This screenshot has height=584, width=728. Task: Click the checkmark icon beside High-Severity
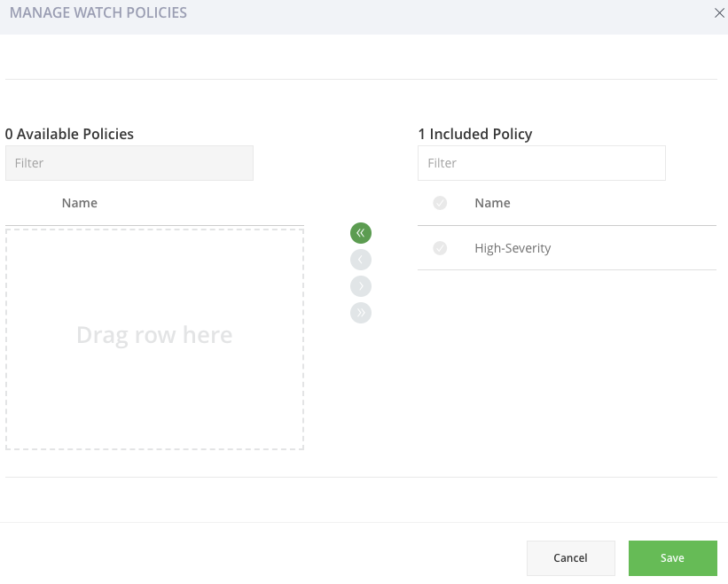point(440,248)
